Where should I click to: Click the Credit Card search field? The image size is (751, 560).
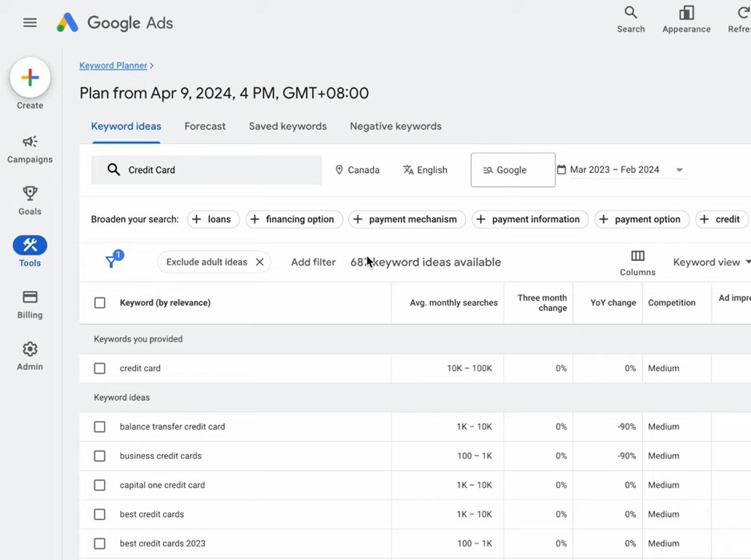coord(207,170)
